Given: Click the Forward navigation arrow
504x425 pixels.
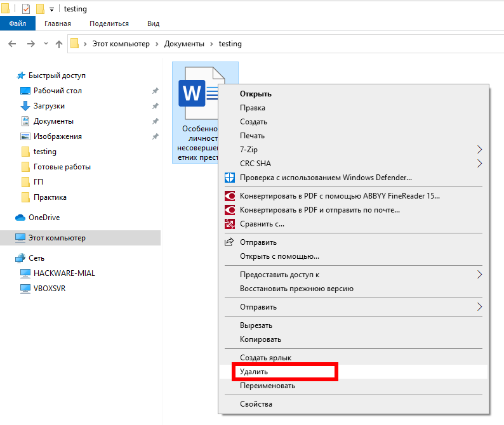Looking at the screenshot, I should click(x=31, y=44).
